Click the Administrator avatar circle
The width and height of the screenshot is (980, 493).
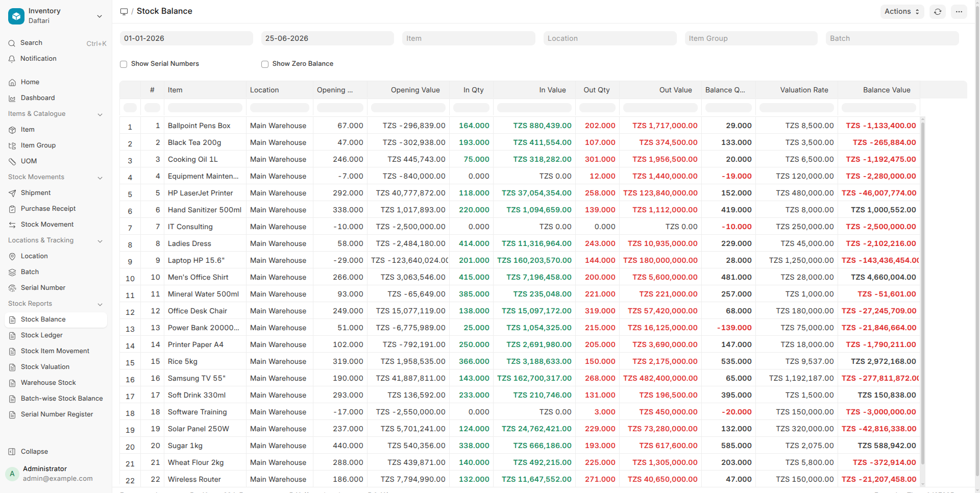tap(12, 474)
